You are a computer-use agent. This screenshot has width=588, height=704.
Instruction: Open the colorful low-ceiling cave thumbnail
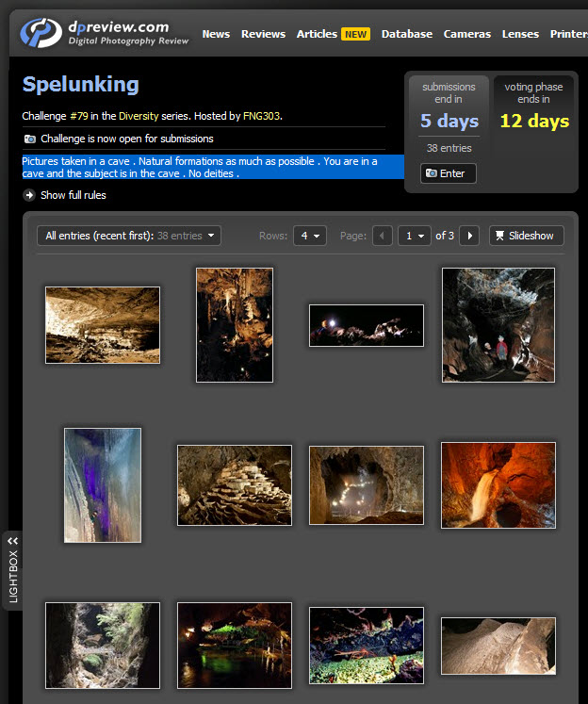[367, 646]
